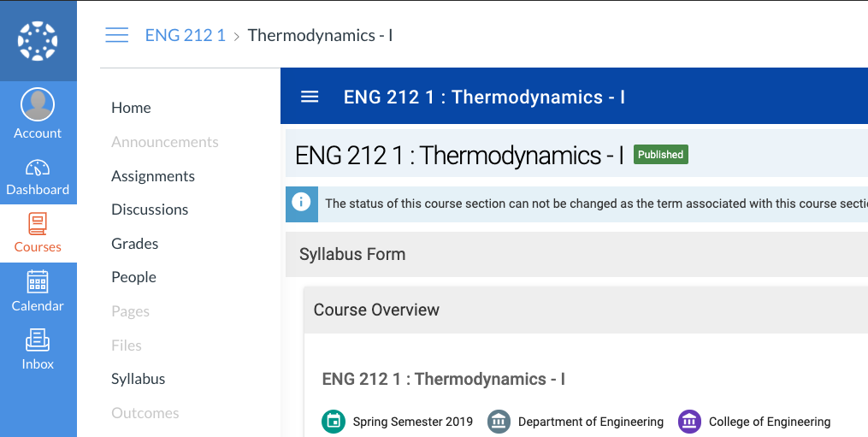Click the Department of Engineering building icon

499,422
